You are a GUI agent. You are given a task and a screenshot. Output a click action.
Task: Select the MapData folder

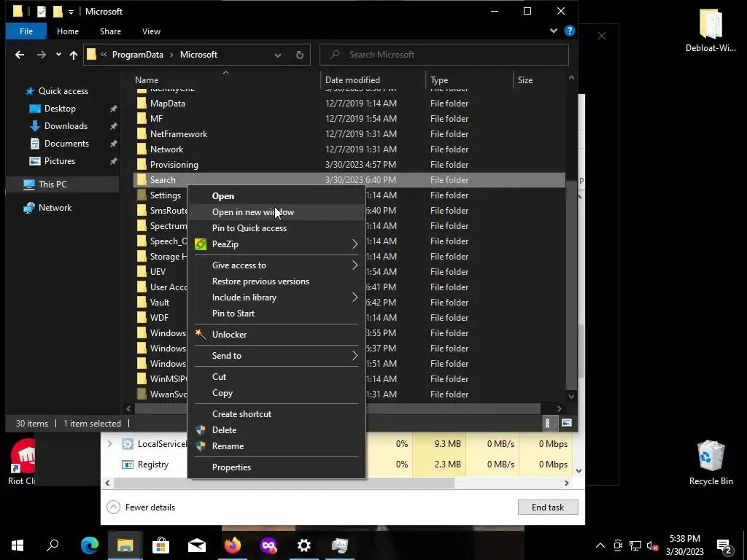point(167,104)
